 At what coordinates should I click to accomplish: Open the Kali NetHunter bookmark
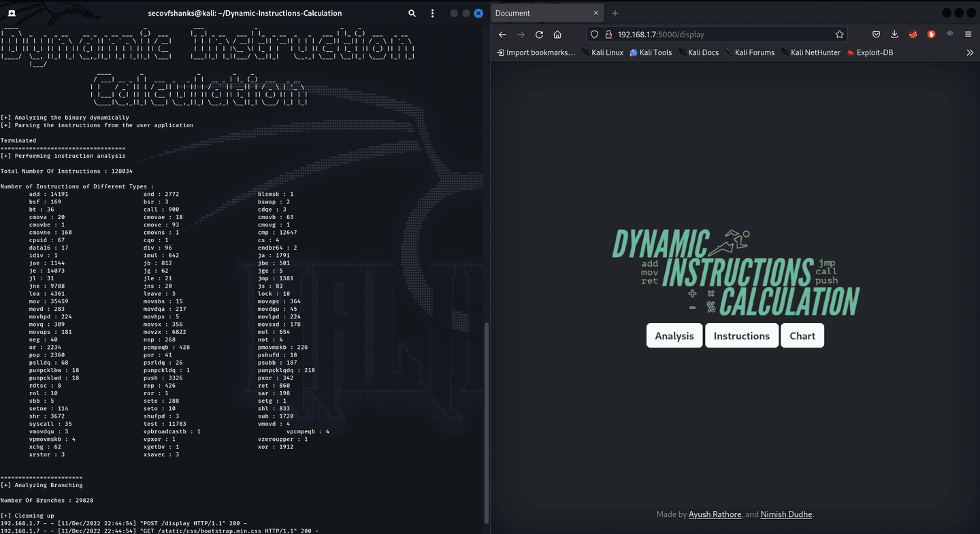(x=811, y=52)
